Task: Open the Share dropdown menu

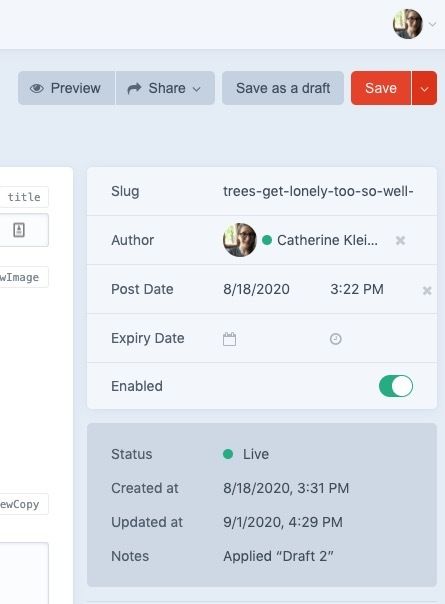Action: pos(165,88)
